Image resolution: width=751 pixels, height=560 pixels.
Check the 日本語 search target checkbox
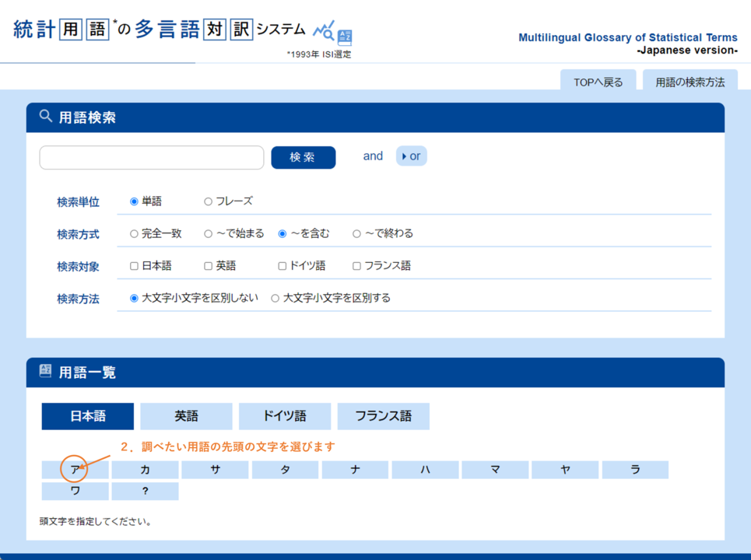(134, 266)
